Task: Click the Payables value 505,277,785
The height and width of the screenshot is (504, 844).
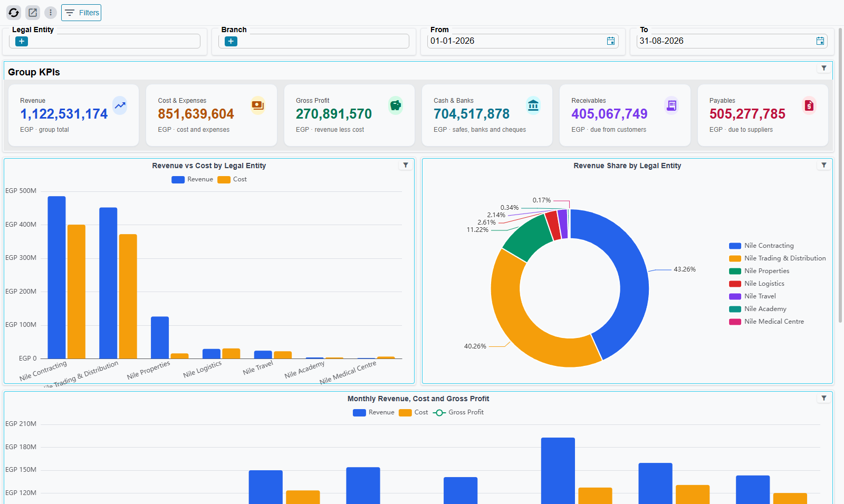Action: (x=747, y=114)
